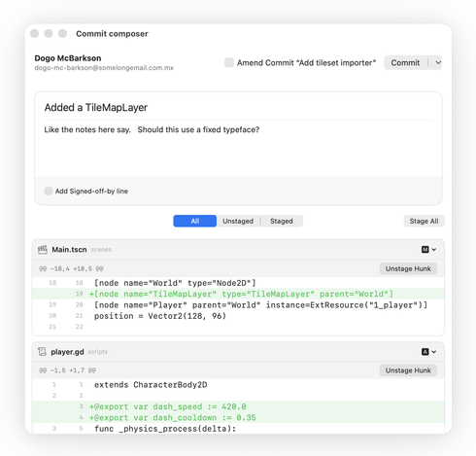Click the Main.tscn scene file icon
This screenshot has height=456, width=476.
(43, 250)
